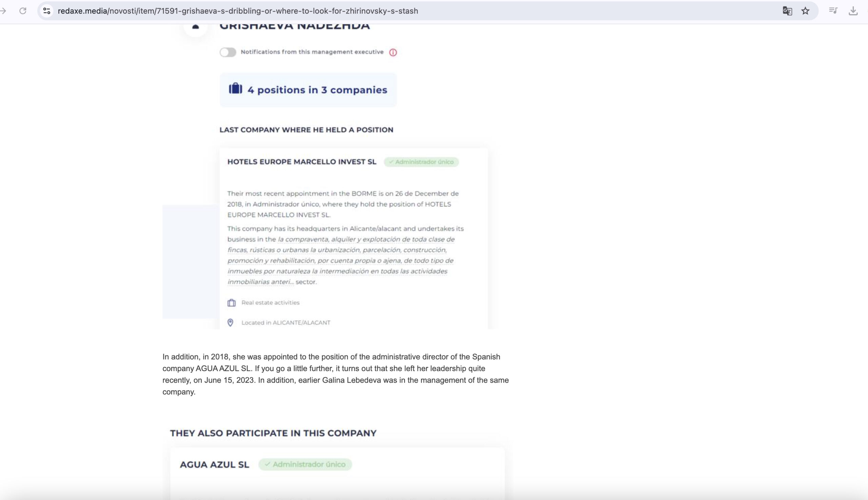Click the Located in ALICANTE/ALACANT text
868x500 pixels.
[286, 323]
